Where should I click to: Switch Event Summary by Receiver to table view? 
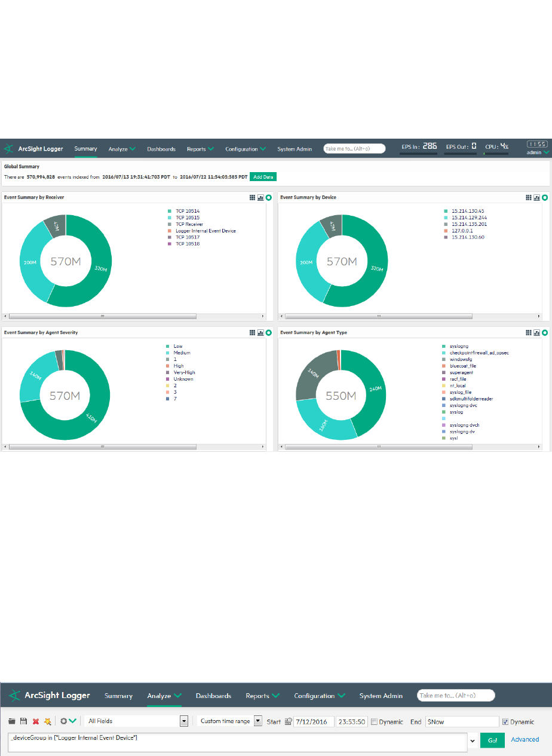click(253, 197)
